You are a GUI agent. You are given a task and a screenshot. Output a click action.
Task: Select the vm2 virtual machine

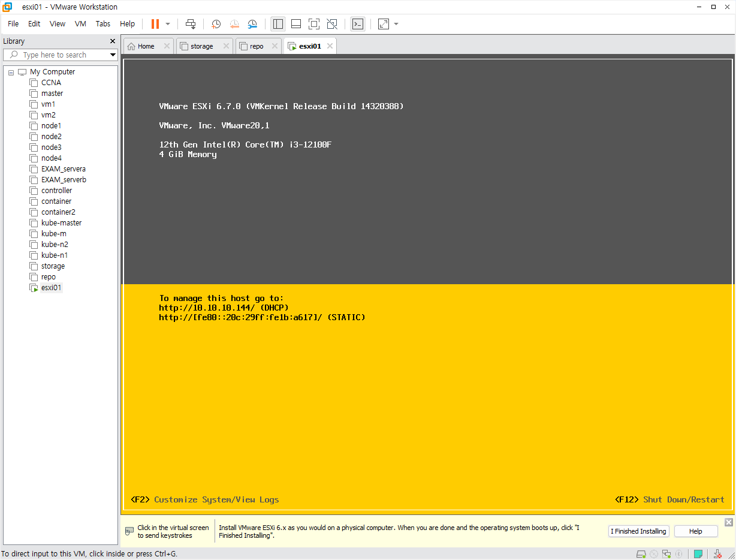pos(48,115)
